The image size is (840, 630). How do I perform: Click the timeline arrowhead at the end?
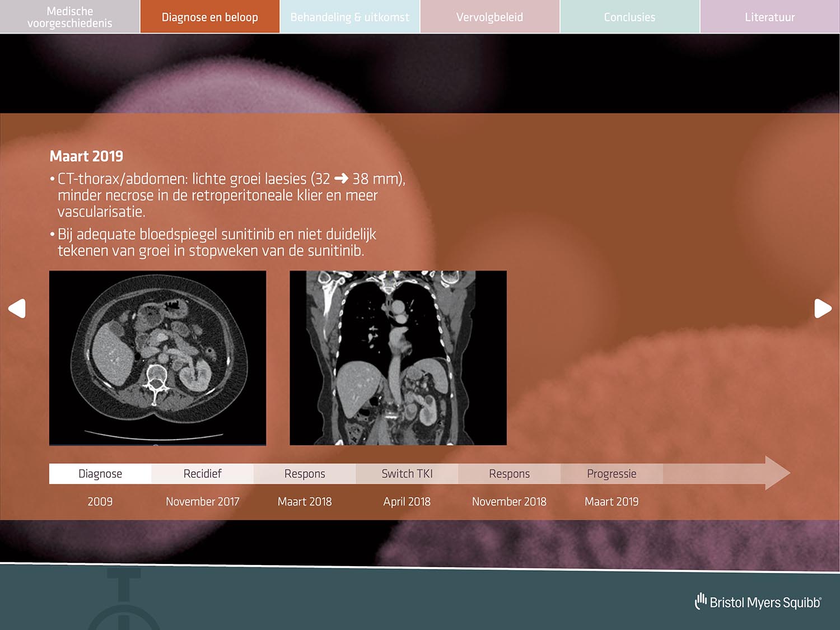pyautogui.click(x=776, y=473)
